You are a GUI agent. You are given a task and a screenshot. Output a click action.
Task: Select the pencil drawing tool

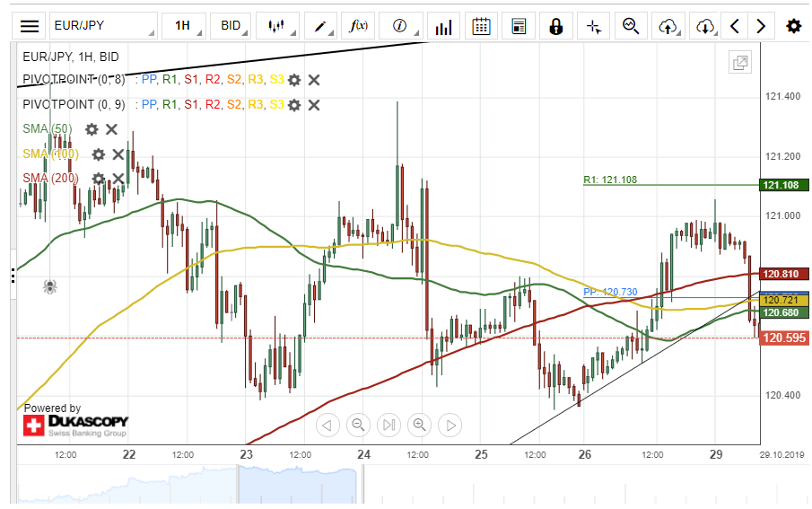click(x=320, y=26)
